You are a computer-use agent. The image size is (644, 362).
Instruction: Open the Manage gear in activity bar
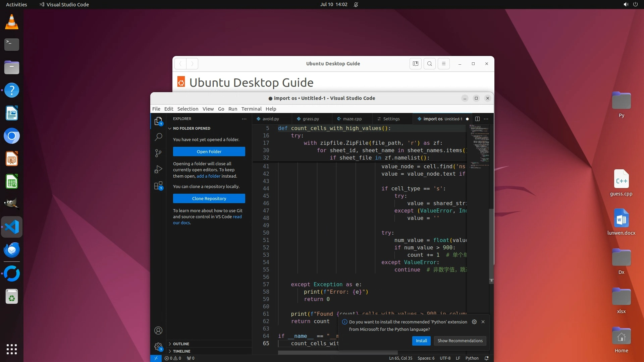coord(158,347)
